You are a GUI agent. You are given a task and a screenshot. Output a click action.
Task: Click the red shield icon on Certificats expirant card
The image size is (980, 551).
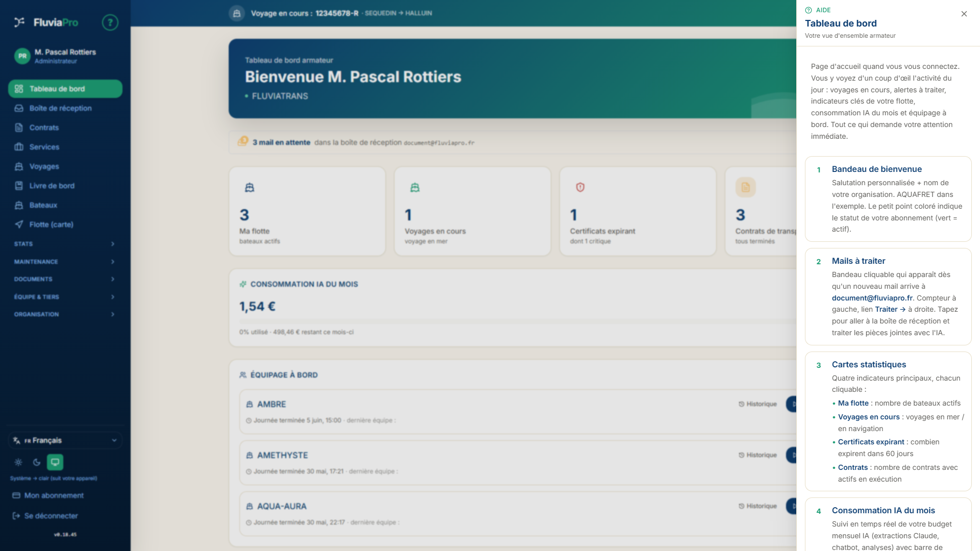pyautogui.click(x=580, y=187)
